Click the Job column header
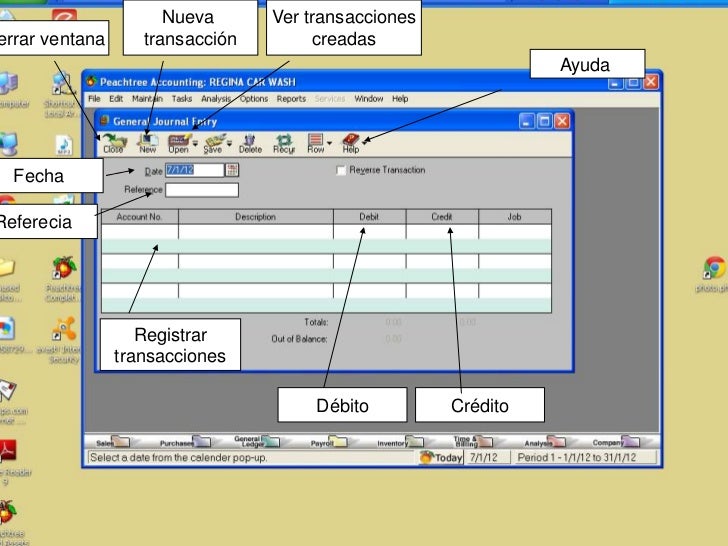 point(515,217)
